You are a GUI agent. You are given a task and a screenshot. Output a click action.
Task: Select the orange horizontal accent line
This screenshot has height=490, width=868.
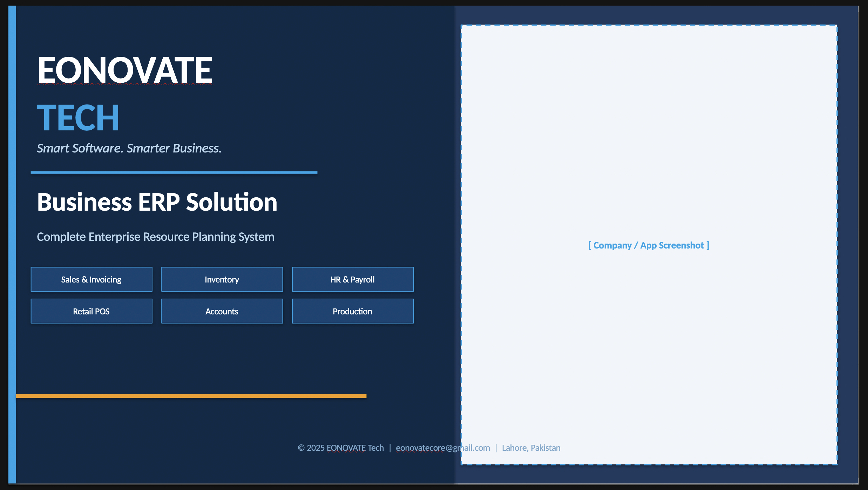191,396
